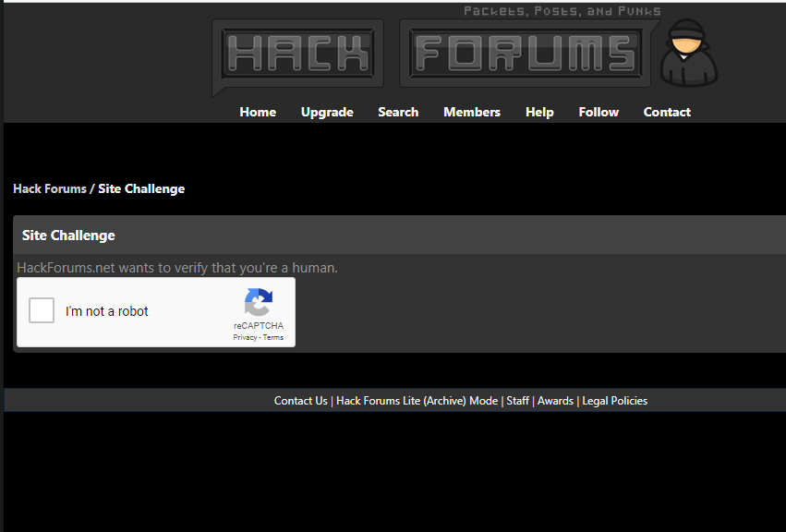
Task: Open the reCAPTCHA Terms link
Action: [x=273, y=338]
